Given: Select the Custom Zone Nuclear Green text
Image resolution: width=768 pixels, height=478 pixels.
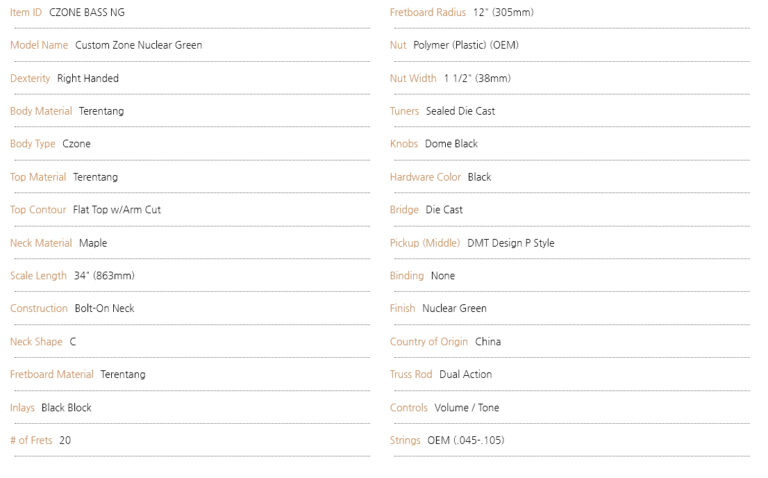Looking at the screenshot, I should pos(139,45).
